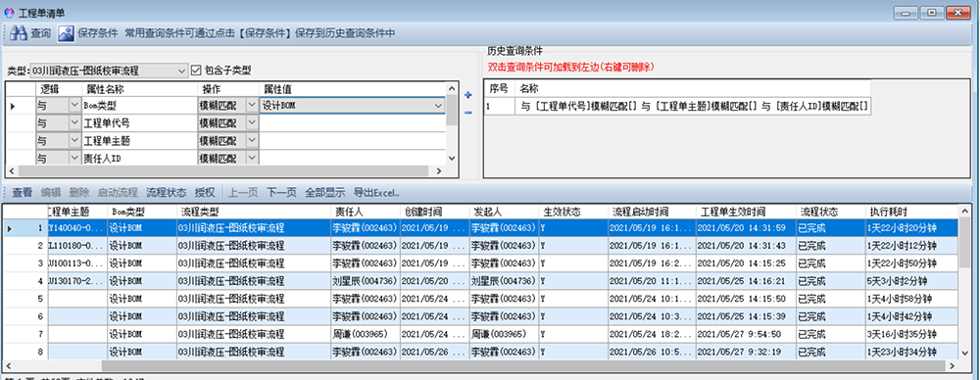
Task: Click the 名称 header in history conditions
Action: point(693,89)
